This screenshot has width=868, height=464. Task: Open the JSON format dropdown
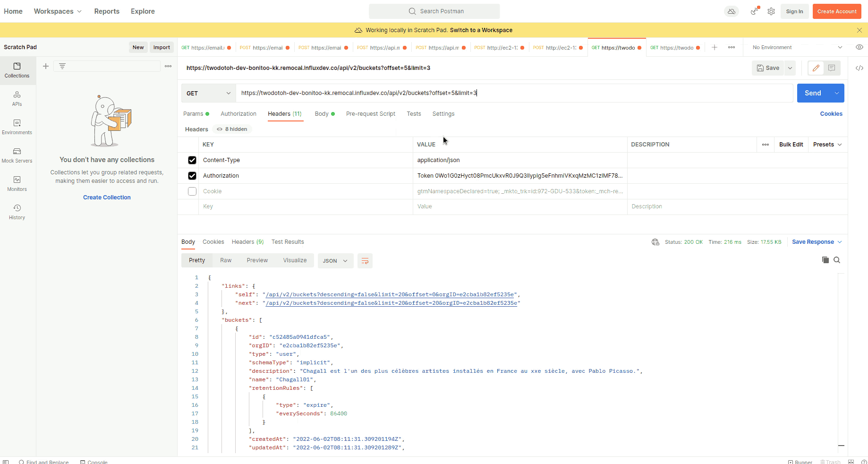[x=336, y=261]
